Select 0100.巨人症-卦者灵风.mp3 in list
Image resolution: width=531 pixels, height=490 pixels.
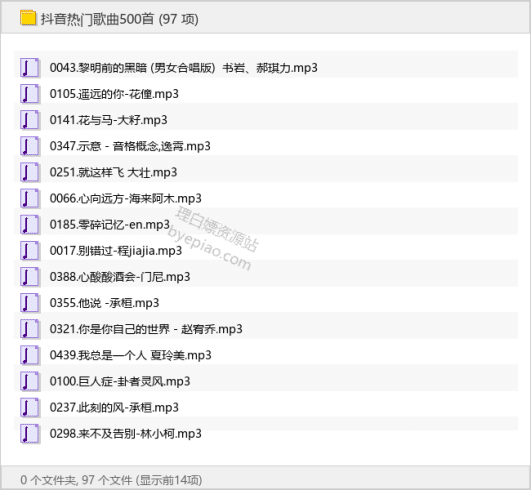(120, 381)
